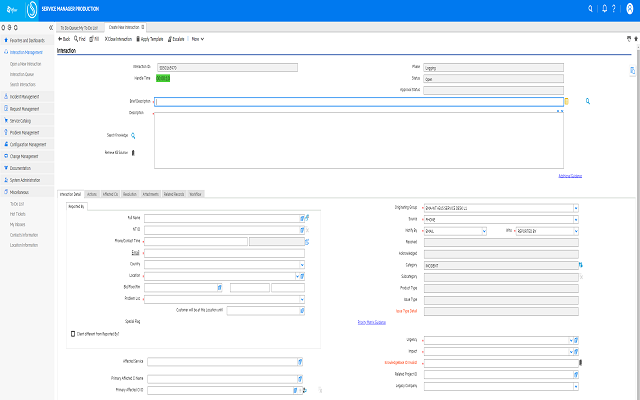Collapse the left navigation pane with the double chevron
Viewport: 640px width, 400px height.
[x=51, y=28]
